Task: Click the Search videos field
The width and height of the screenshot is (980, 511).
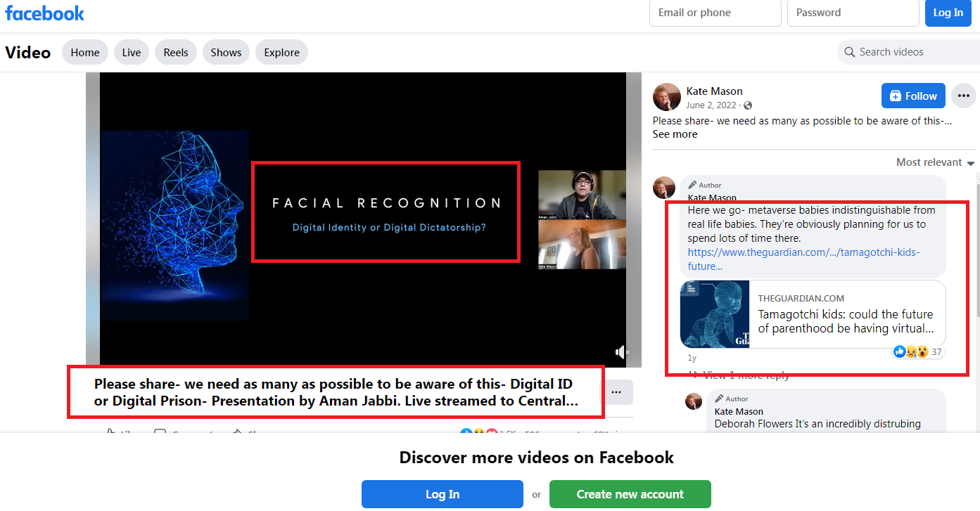Action: pos(908,52)
